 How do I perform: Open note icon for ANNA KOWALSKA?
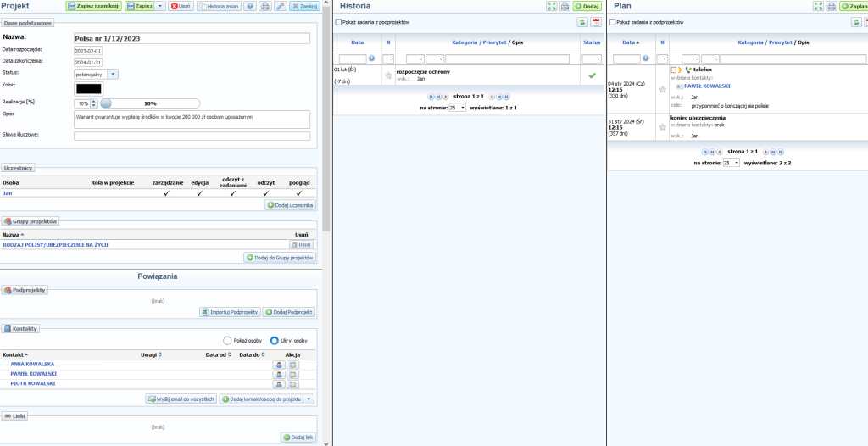pos(292,365)
